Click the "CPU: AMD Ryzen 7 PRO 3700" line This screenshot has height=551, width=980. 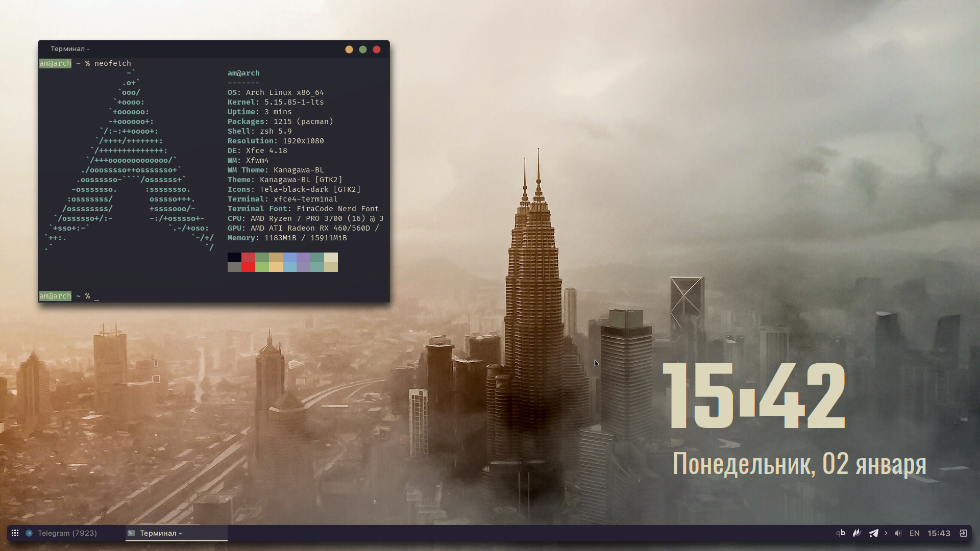[x=305, y=218]
